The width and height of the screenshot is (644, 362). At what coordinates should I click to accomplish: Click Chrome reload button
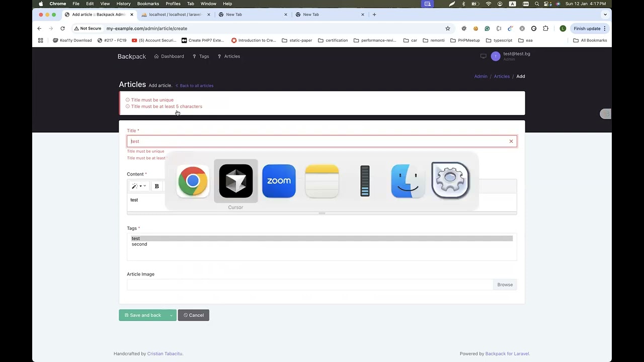point(62,29)
